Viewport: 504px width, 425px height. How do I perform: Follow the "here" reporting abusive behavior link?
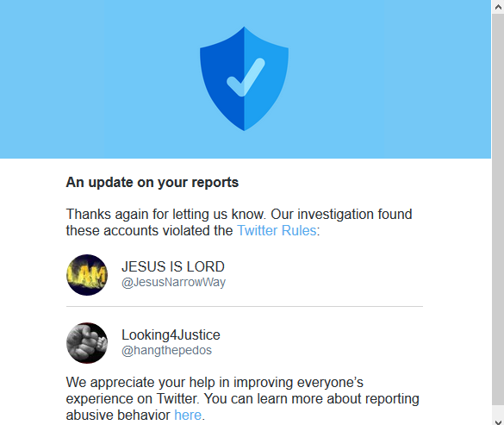pos(188,415)
